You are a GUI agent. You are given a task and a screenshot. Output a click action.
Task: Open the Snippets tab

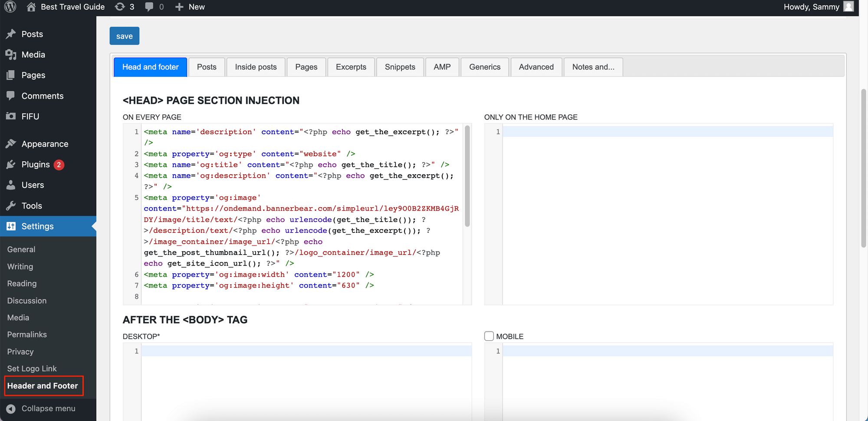pos(400,67)
